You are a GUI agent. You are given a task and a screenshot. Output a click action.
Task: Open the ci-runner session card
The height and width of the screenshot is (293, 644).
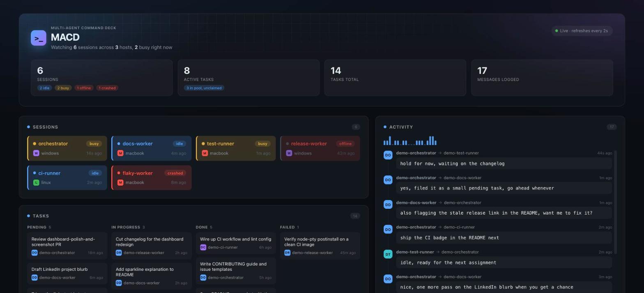pos(67,178)
